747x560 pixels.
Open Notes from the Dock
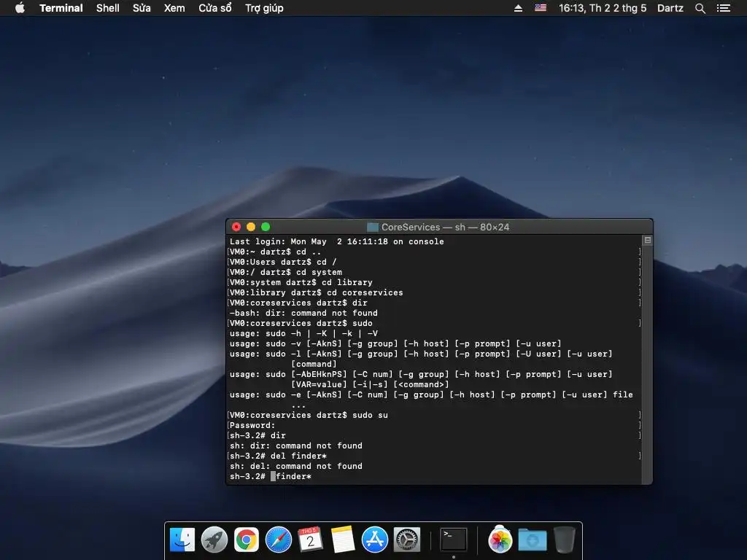tap(343, 540)
